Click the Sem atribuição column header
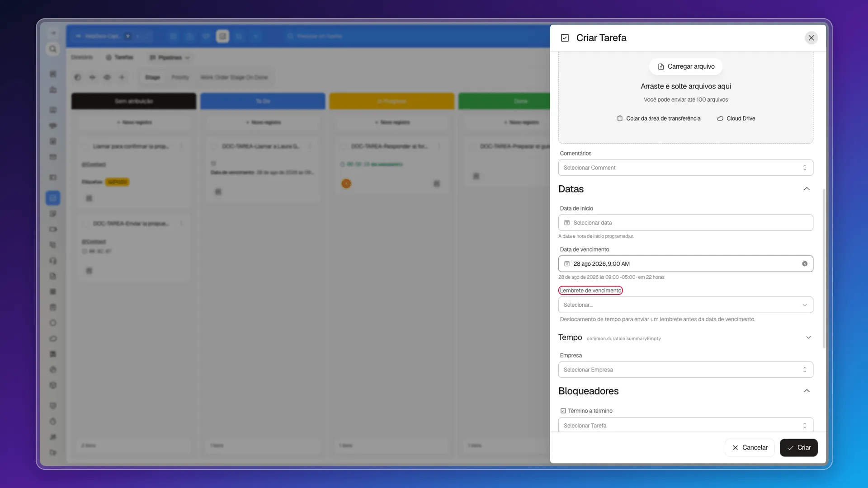Viewport: 868px width, 488px height. [134, 101]
